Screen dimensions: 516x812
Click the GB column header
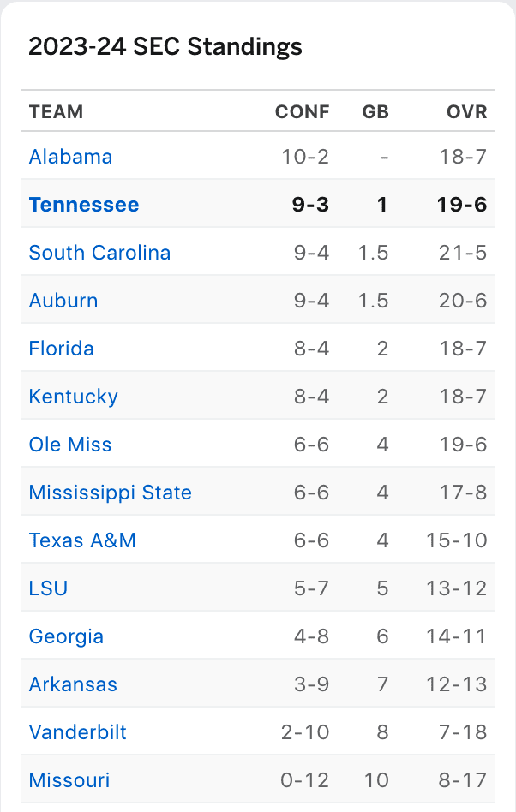point(375,112)
